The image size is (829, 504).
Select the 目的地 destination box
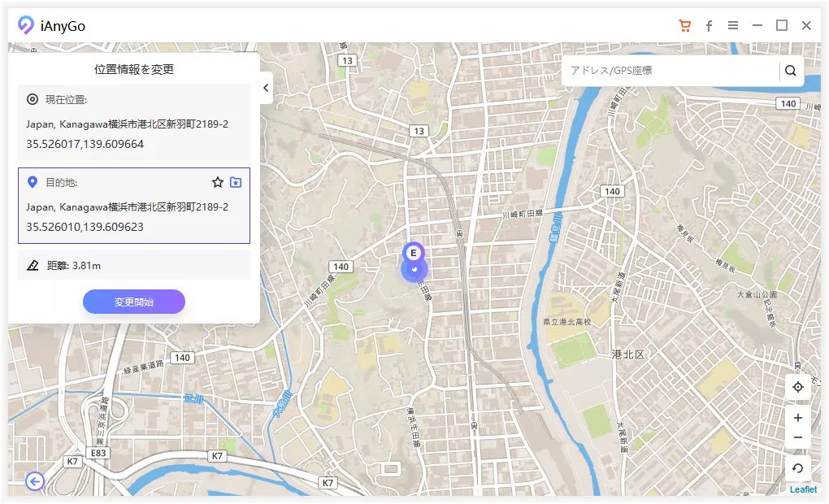(x=133, y=206)
